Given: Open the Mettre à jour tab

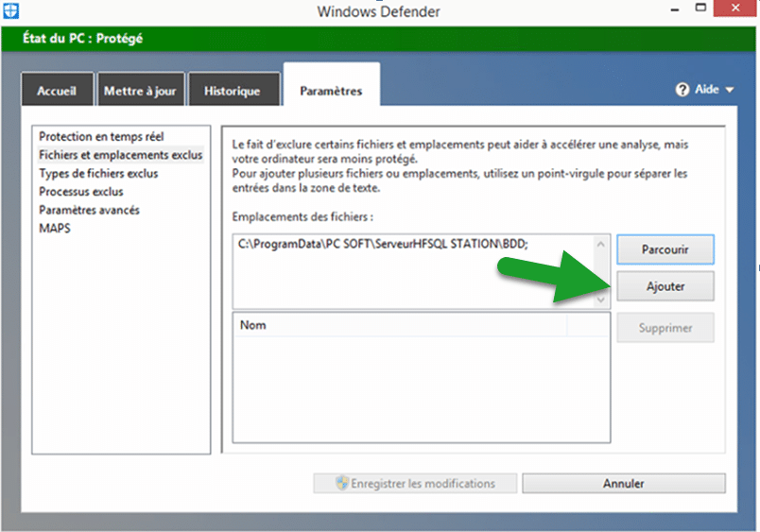Looking at the screenshot, I should [x=141, y=90].
